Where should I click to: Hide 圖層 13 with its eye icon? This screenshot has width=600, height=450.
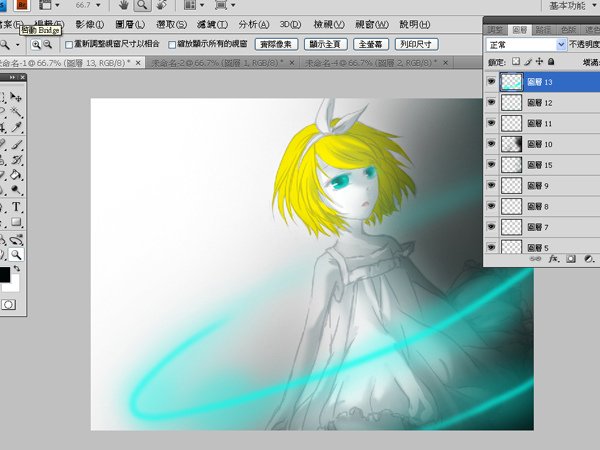(x=491, y=82)
